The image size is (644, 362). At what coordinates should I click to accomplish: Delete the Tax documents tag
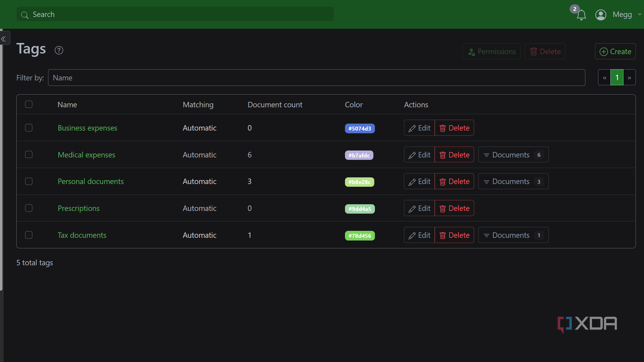pos(454,235)
